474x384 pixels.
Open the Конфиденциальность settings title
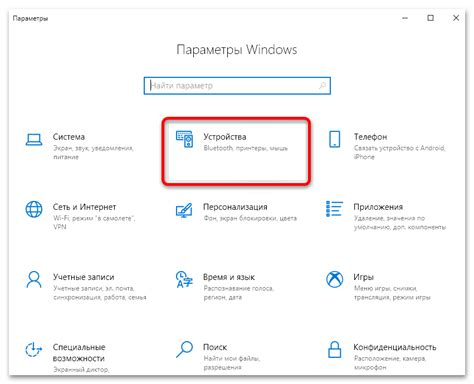395,347
